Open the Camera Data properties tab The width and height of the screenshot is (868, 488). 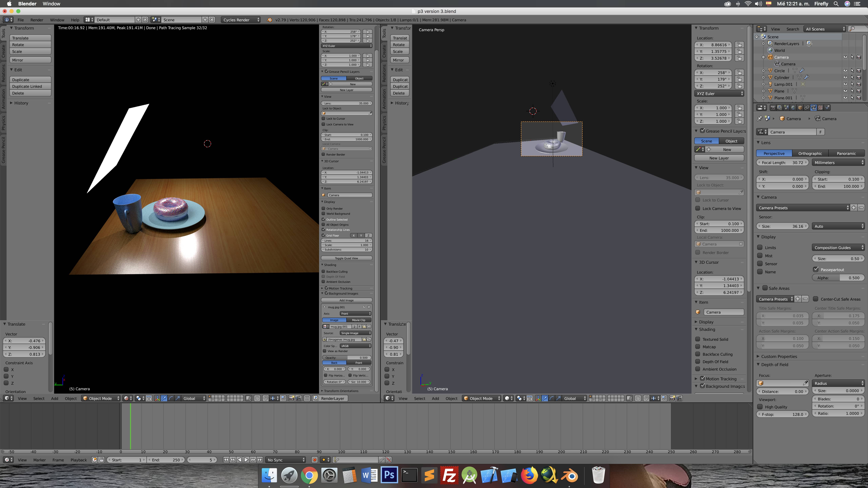pyautogui.click(x=814, y=108)
